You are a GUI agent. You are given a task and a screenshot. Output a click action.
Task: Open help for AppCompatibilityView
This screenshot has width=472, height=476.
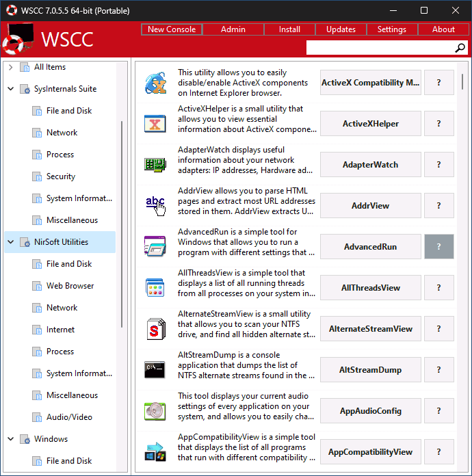[439, 451]
